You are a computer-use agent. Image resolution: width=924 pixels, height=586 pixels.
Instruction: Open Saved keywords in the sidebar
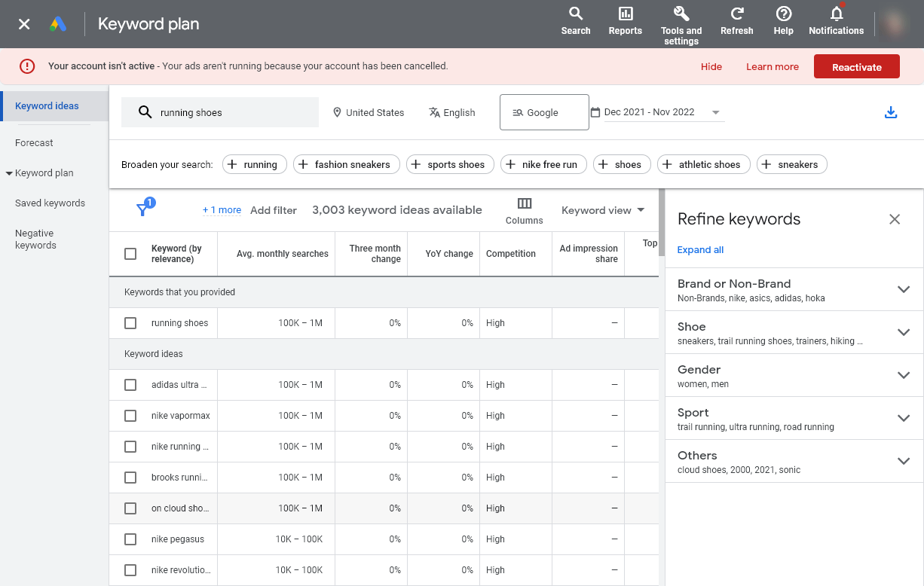point(50,203)
